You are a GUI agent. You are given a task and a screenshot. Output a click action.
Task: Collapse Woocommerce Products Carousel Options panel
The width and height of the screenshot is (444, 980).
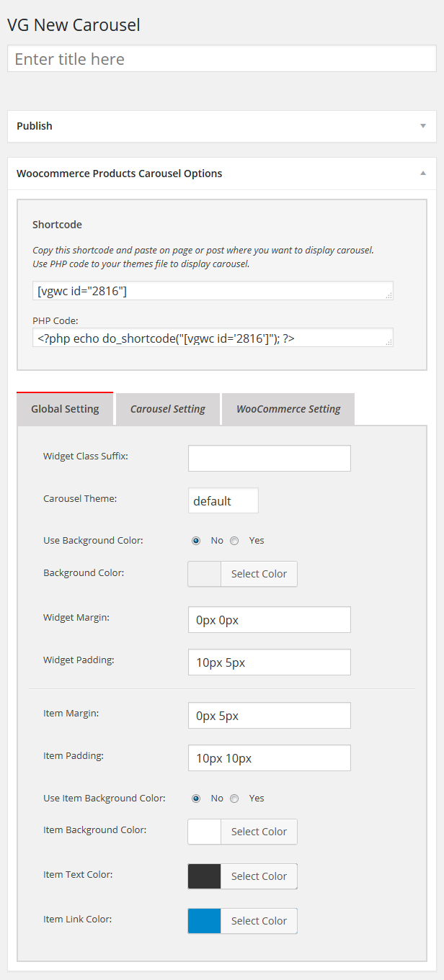tap(423, 174)
